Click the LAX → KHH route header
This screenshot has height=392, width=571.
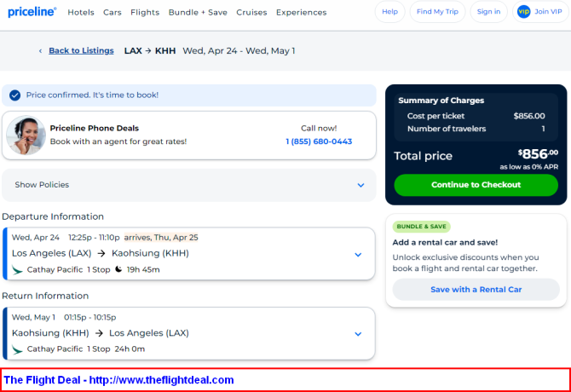click(x=150, y=51)
